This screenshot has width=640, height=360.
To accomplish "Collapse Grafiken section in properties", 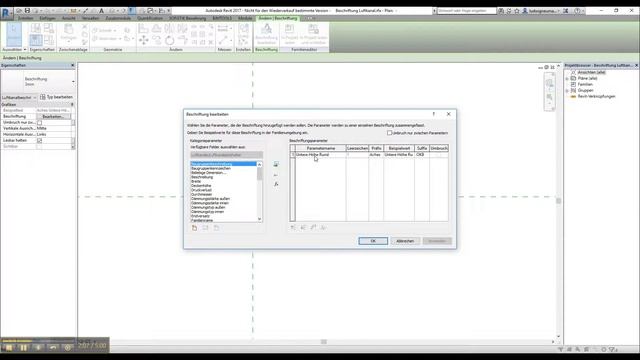I will pyautogui.click(x=72, y=104).
